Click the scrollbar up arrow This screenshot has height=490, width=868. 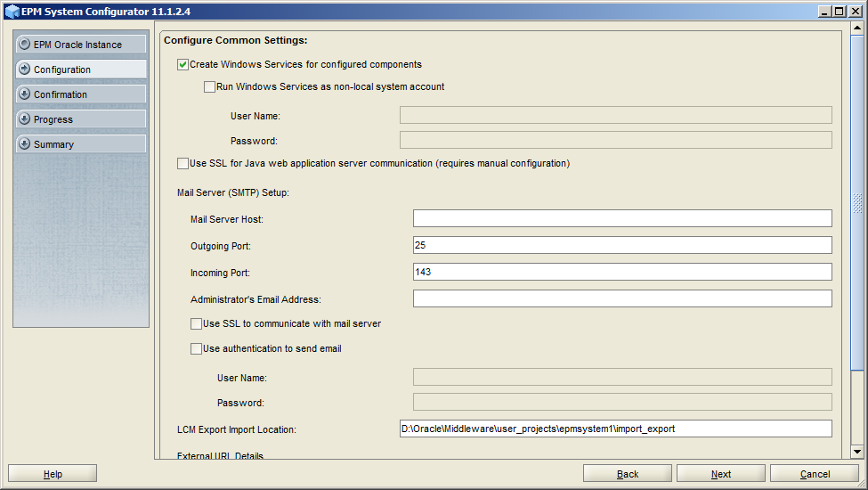(857, 28)
